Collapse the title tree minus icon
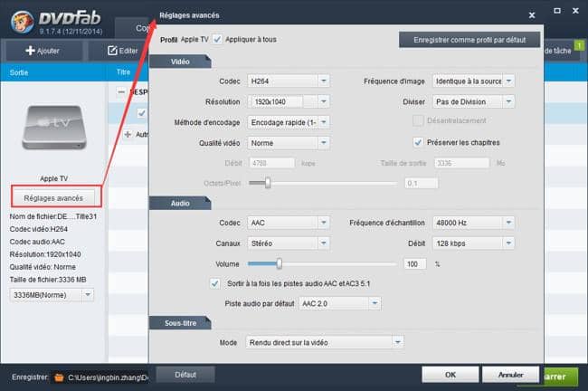 (x=121, y=91)
